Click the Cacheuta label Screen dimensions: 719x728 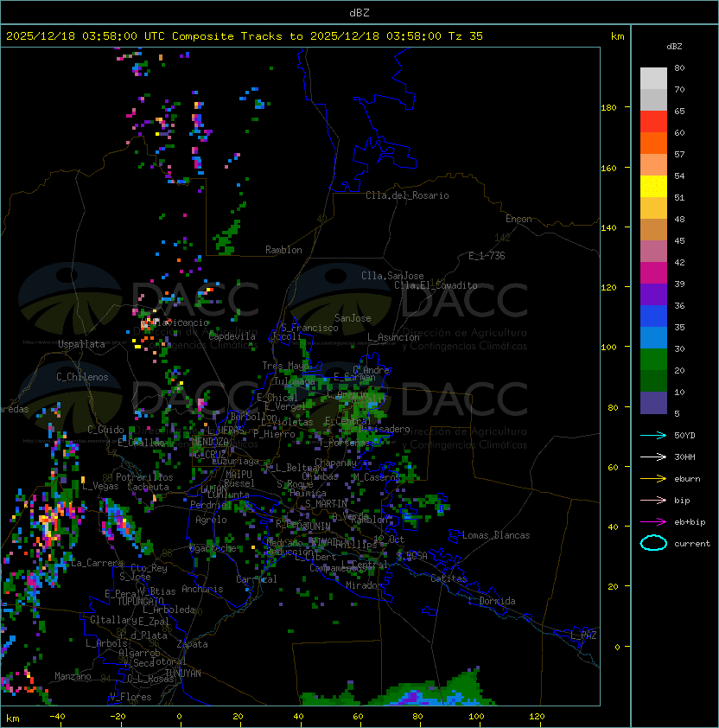(148, 487)
